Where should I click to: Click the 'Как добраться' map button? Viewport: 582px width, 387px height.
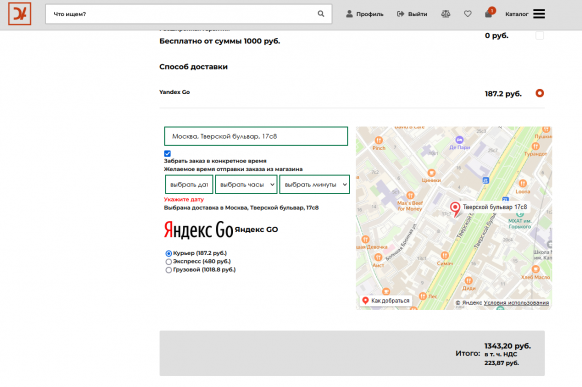pyautogui.click(x=386, y=301)
